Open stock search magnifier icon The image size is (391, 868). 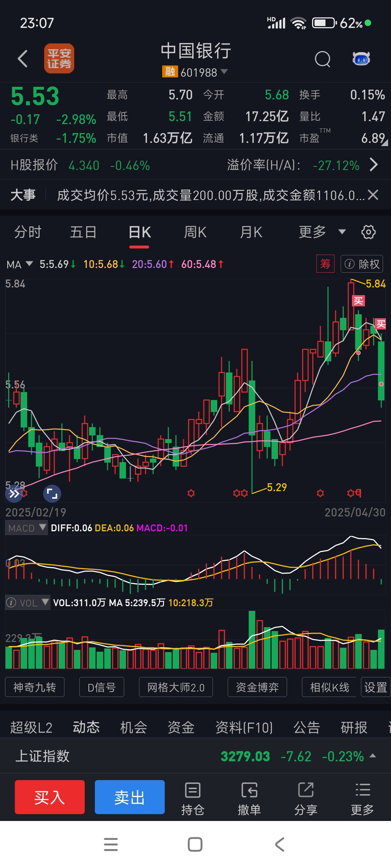322,59
